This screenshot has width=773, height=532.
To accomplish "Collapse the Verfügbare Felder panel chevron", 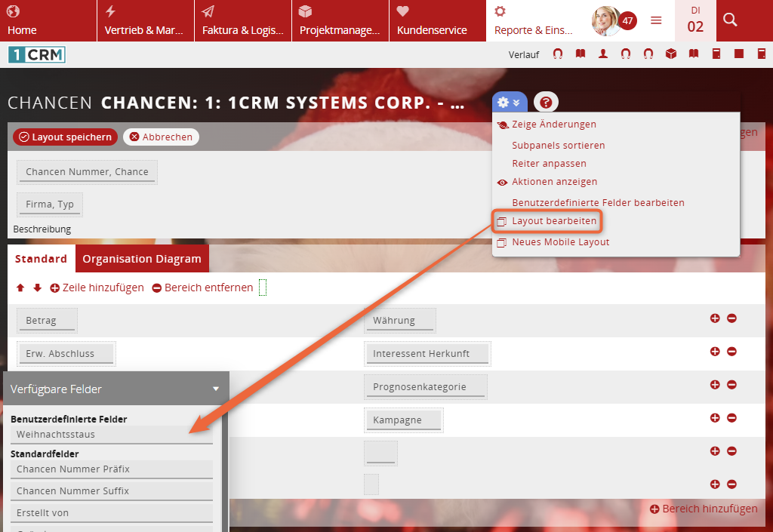I will [217, 389].
